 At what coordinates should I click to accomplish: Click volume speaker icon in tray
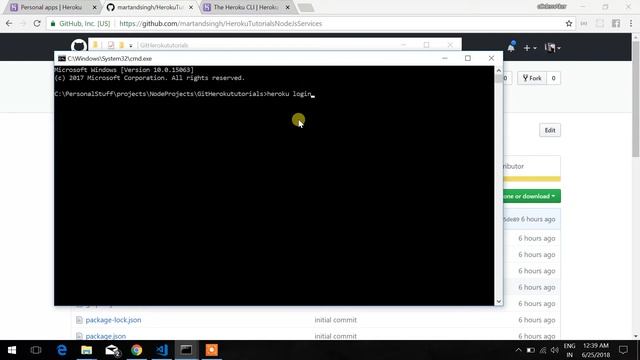coord(554,350)
